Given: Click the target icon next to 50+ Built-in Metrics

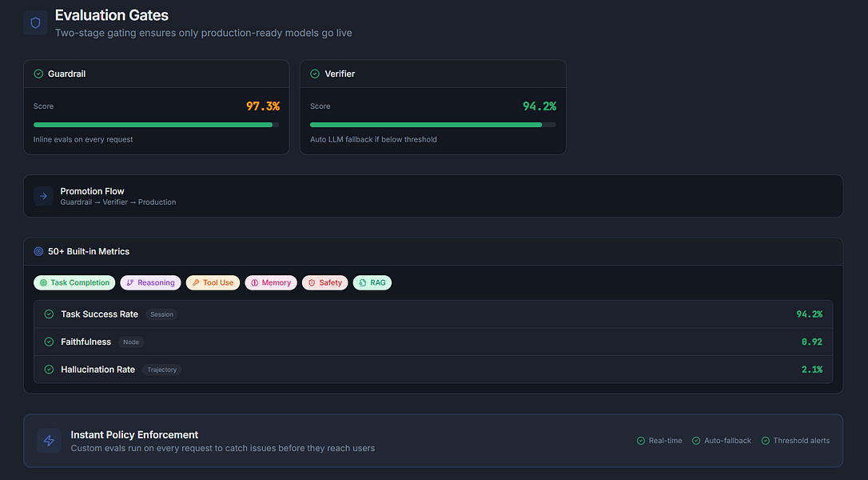Looking at the screenshot, I should click(38, 251).
